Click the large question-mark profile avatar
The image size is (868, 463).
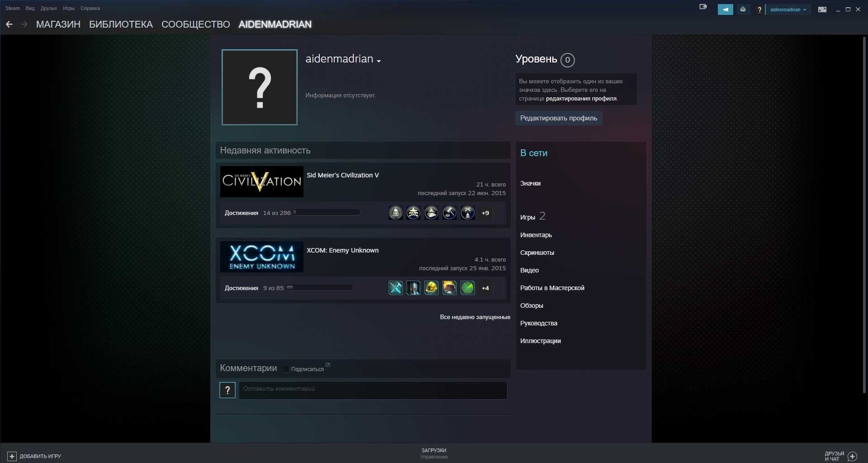click(260, 87)
